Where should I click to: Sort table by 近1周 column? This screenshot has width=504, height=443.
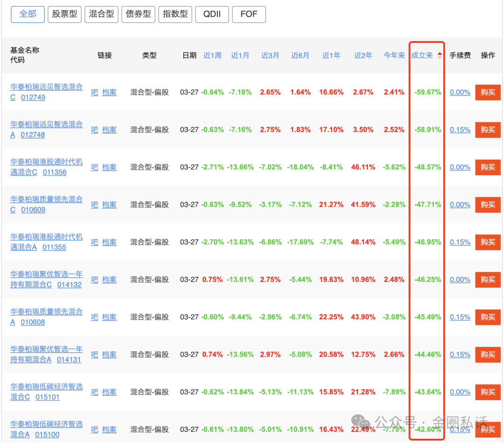[212, 56]
